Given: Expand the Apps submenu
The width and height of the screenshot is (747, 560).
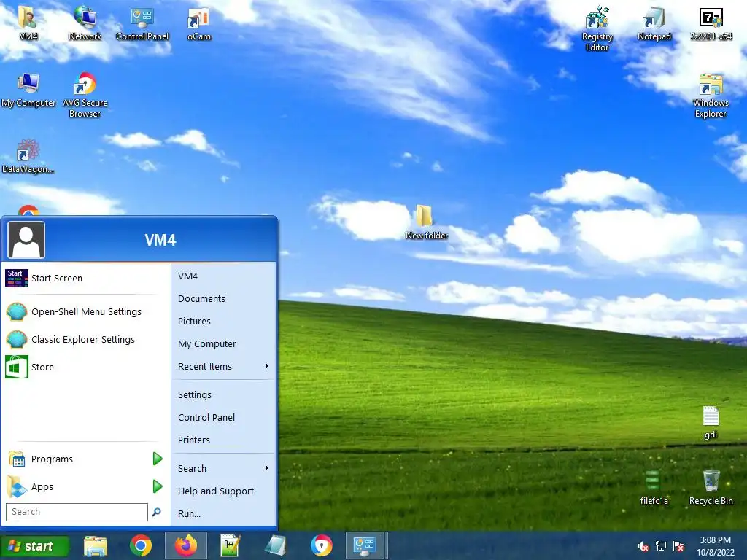Looking at the screenshot, I should (x=85, y=486).
